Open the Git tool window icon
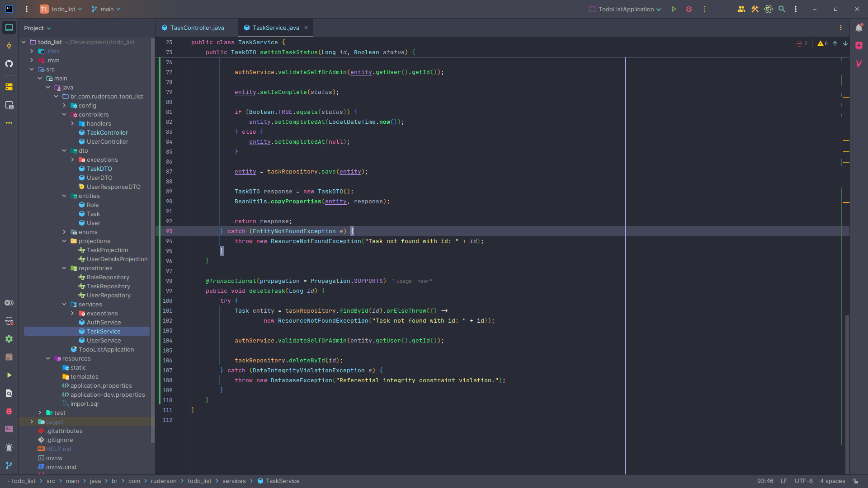The width and height of the screenshot is (868, 488). pos(9,465)
